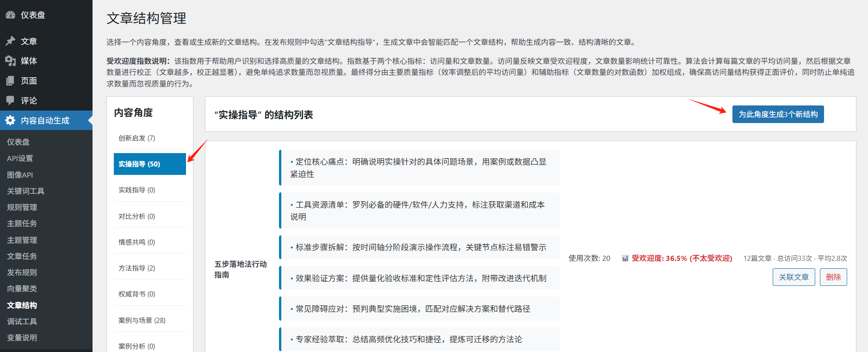Open the 向量聚类 submenu item
868x352 pixels.
pyautogui.click(x=22, y=289)
